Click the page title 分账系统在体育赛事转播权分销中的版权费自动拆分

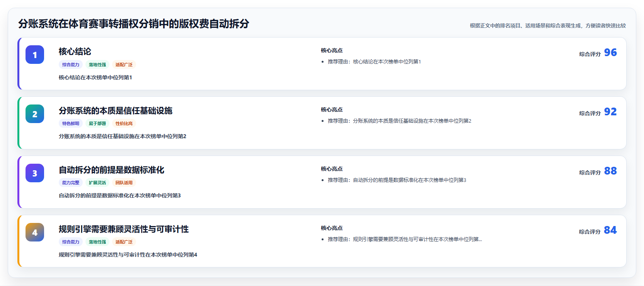[x=134, y=24]
